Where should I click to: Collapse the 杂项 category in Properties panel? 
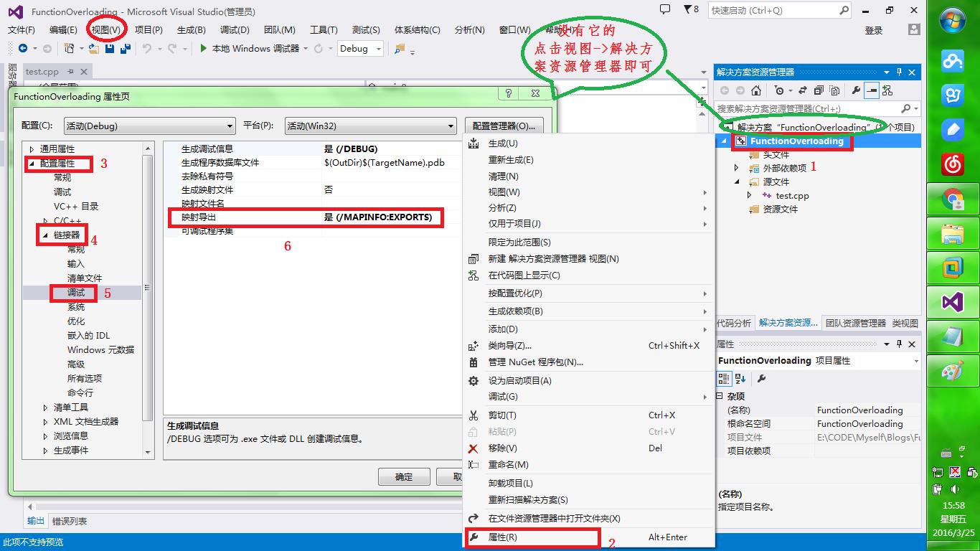[x=720, y=396]
